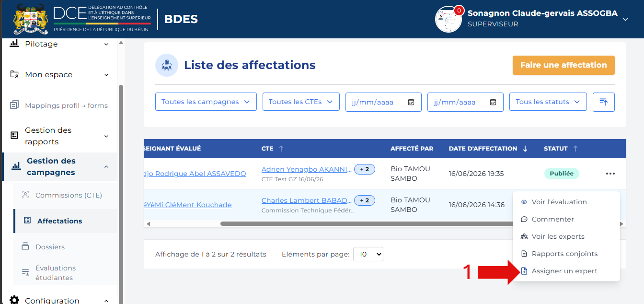The image size is (644, 304).
Task: Sort by CTE column arrow
Action: (281, 149)
